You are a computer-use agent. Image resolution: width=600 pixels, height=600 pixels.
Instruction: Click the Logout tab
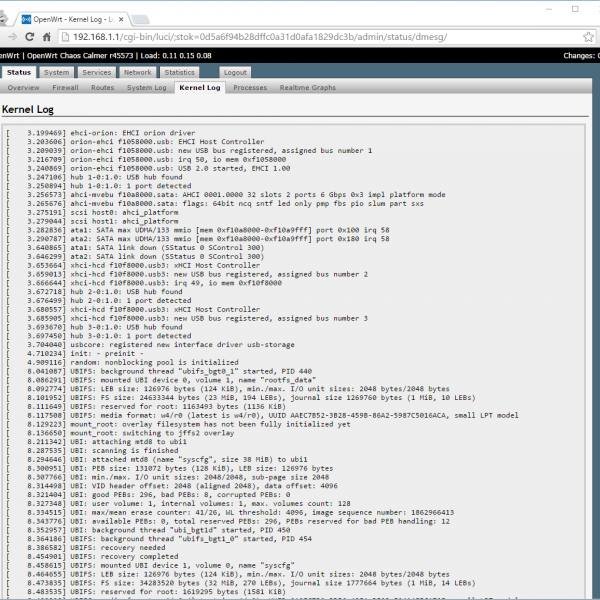(x=235, y=72)
